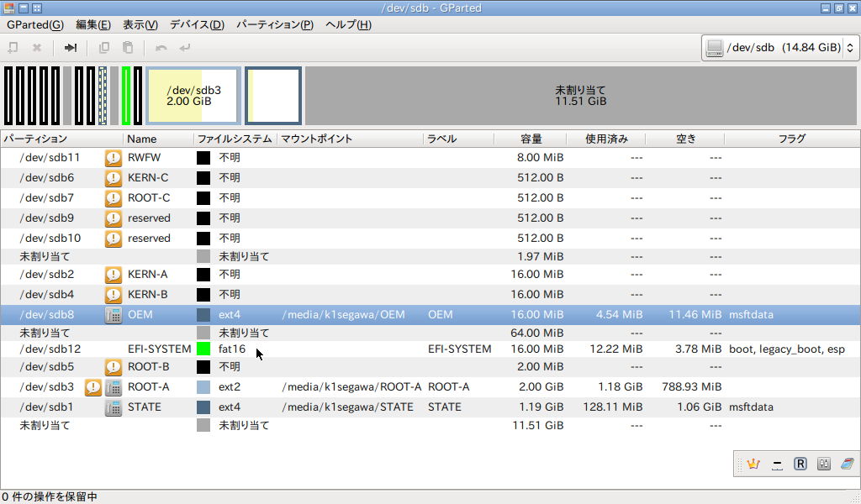Screen dimensions: 861x504
Task: Sort by ファイルシステム column header
Action: pyautogui.click(x=235, y=139)
